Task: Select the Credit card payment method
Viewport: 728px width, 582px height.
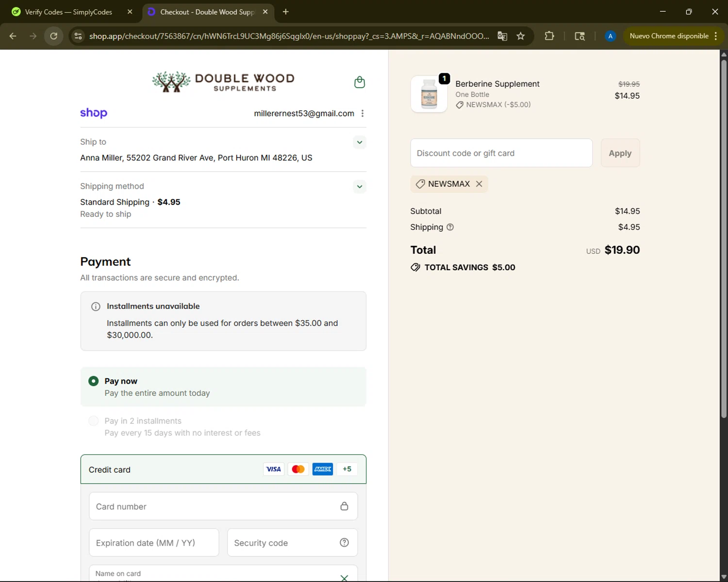Action: (110, 469)
